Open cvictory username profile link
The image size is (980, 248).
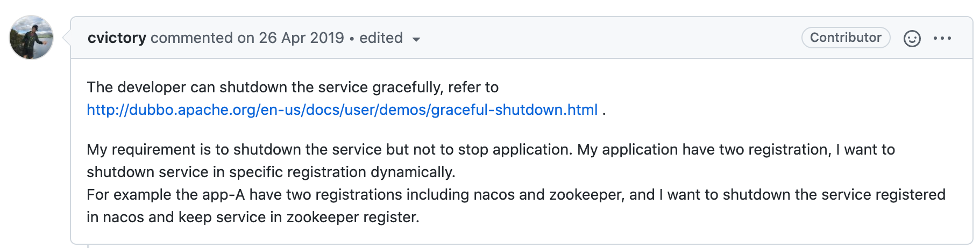[x=117, y=38]
